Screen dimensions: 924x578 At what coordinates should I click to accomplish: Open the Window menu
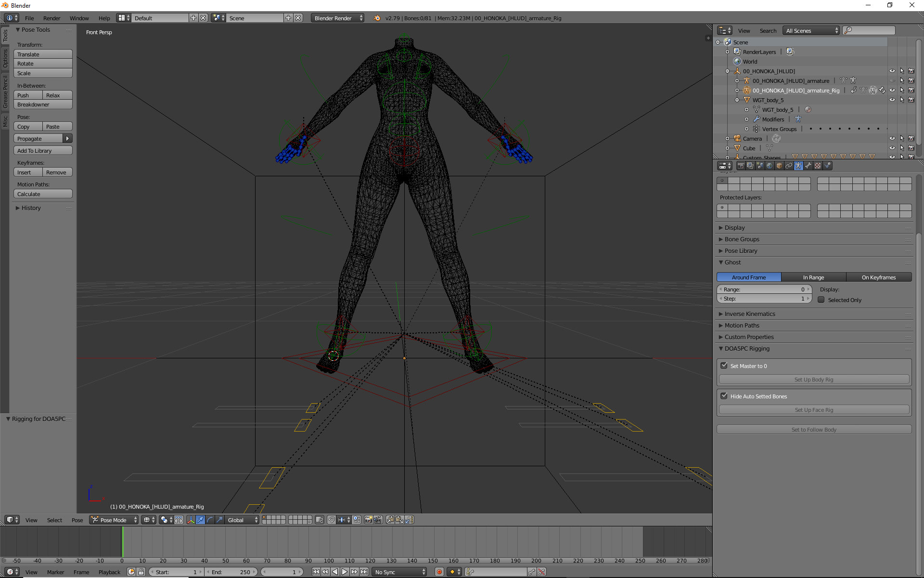tap(79, 18)
